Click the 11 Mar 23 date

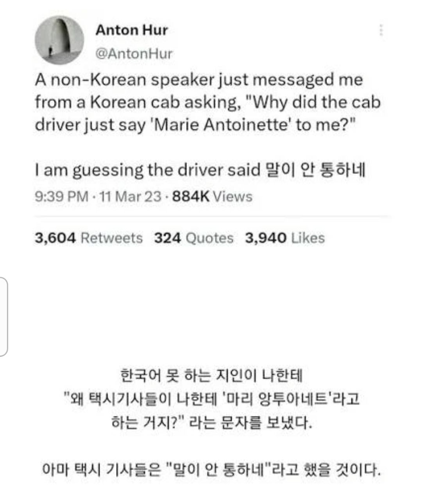pos(130,196)
